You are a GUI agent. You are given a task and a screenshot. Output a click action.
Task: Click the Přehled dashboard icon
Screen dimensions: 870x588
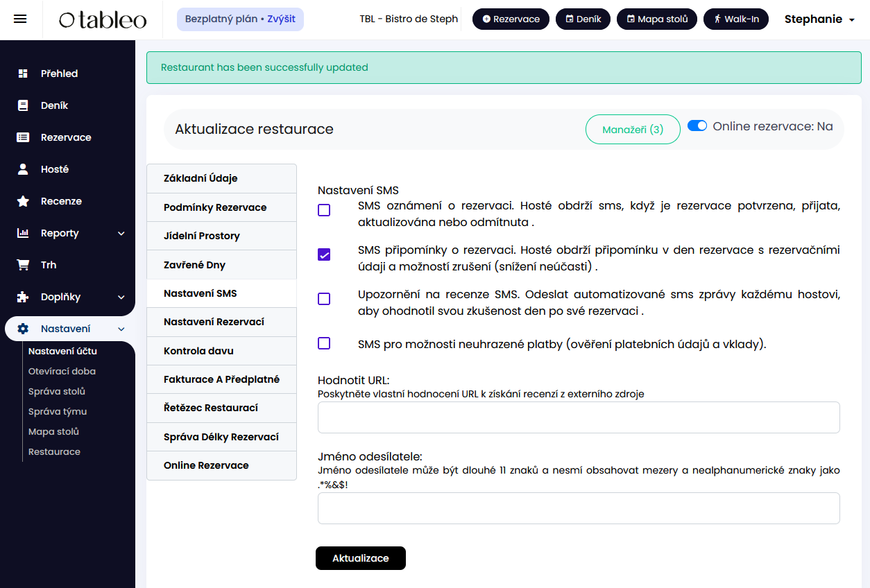click(x=23, y=73)
